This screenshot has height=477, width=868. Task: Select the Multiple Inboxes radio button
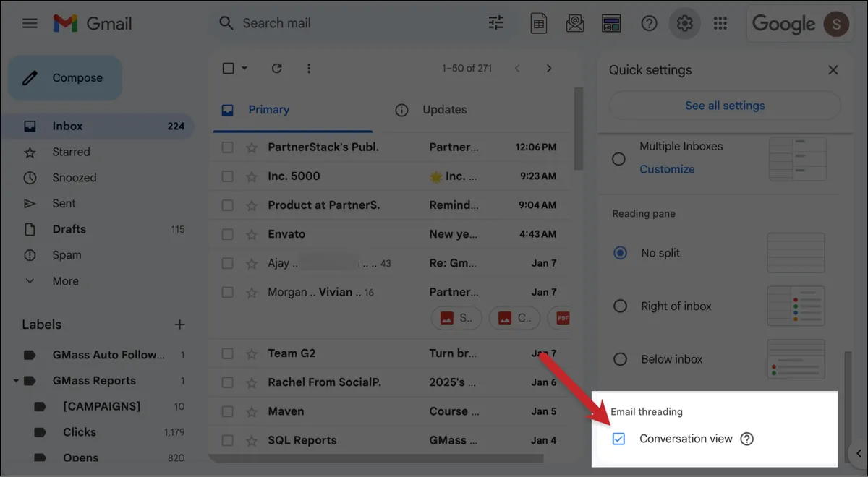[618, 158]
